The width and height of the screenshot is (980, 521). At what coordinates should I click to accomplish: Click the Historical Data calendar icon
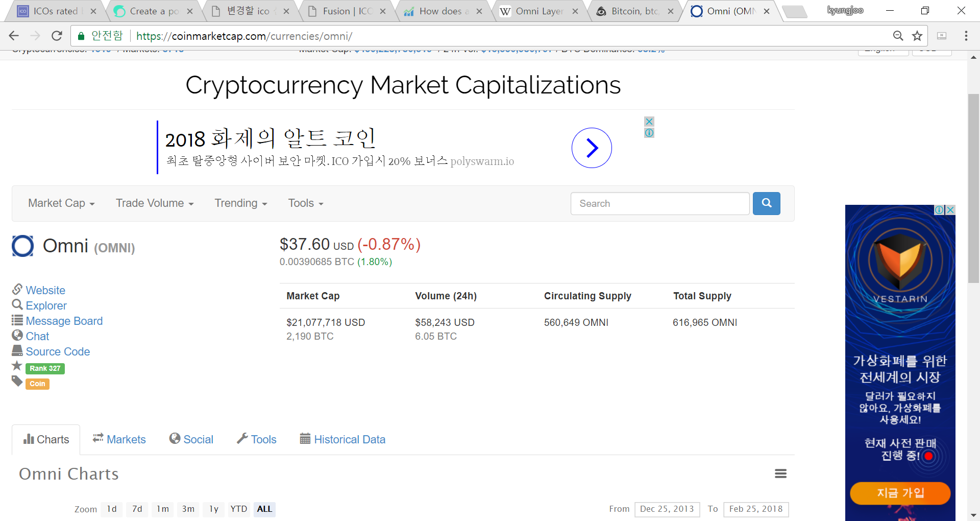coord(305,439)
